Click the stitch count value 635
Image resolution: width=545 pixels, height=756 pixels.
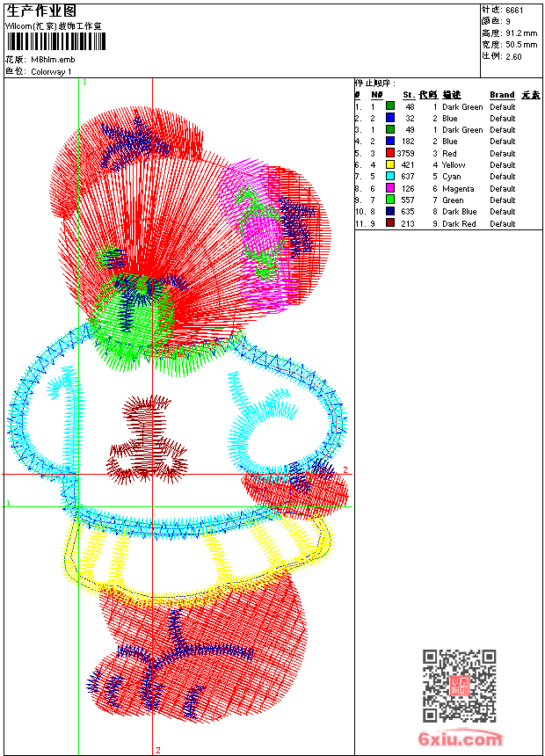point(408,211)
